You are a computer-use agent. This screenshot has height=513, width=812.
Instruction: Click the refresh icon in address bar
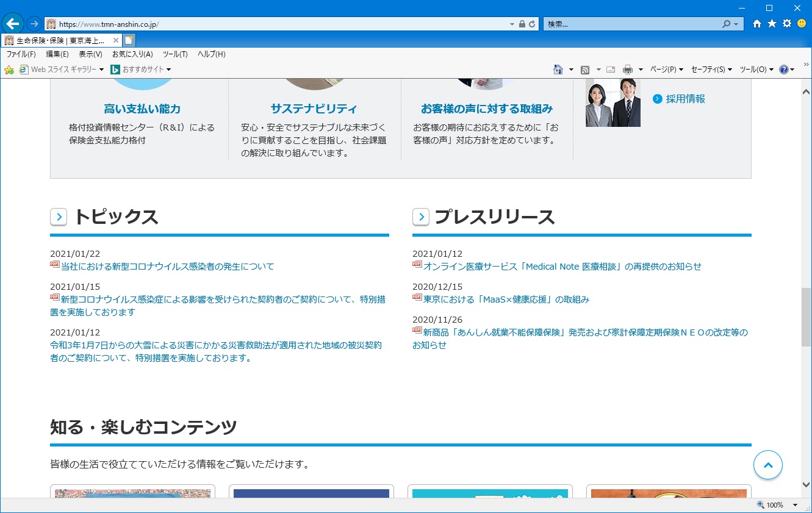(x=532, y=24)
